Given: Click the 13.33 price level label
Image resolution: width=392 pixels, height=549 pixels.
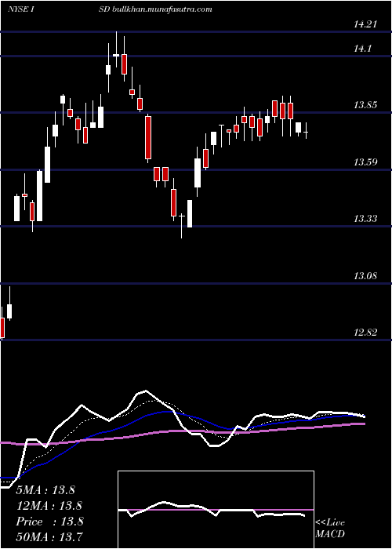Looking at the screenshot, I should pos(365,219).
